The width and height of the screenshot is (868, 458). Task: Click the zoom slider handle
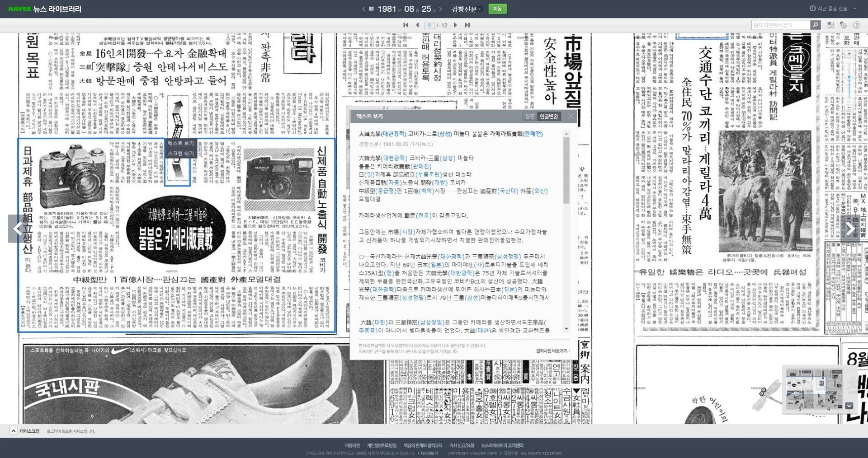(849, 77)
